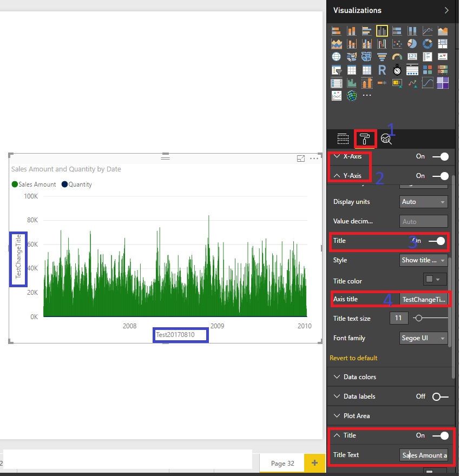Import more visuals via the ellipsis
Viewport: 460px width, 476px height.
point(366,95)
